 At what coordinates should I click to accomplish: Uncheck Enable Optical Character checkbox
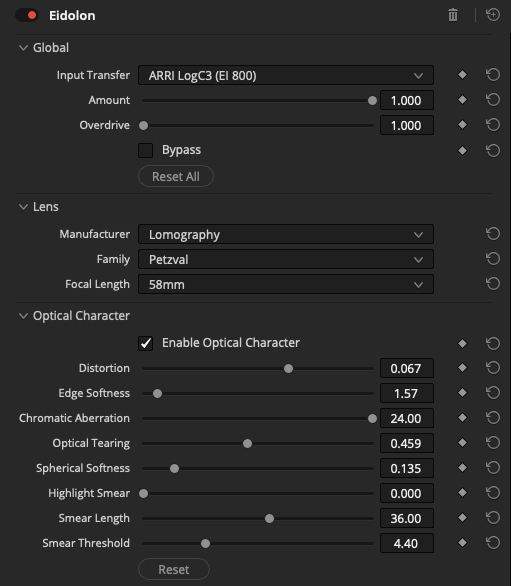point(145,343)
